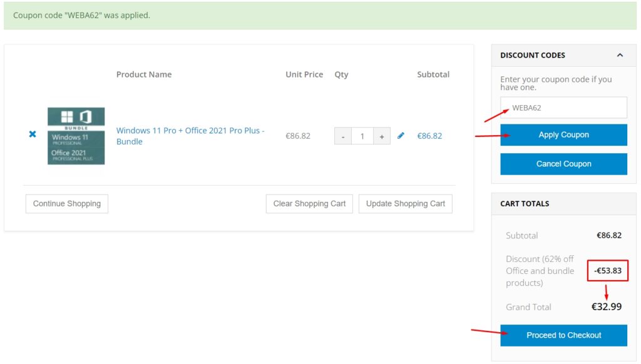Click the Continue Shopping button
Screen dimensions: 641x364
[x=66, y=204]
